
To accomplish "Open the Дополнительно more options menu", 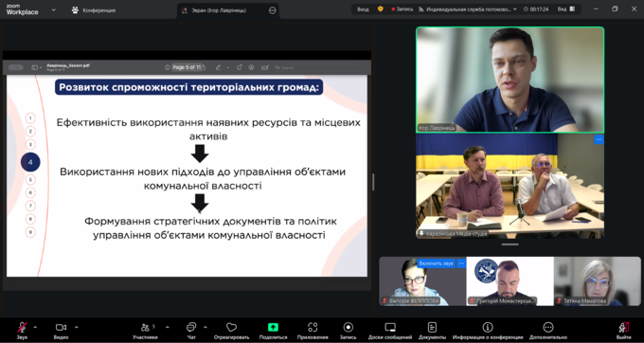I will coord(548,328).
